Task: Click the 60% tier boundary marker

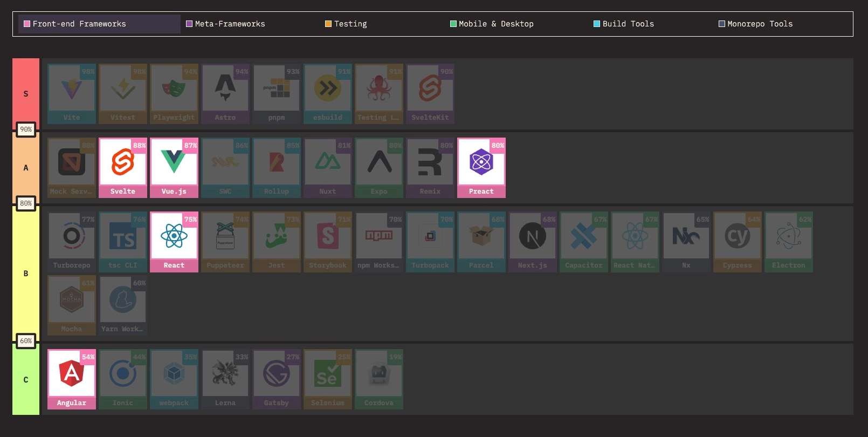Action: [x=26, y=341]
